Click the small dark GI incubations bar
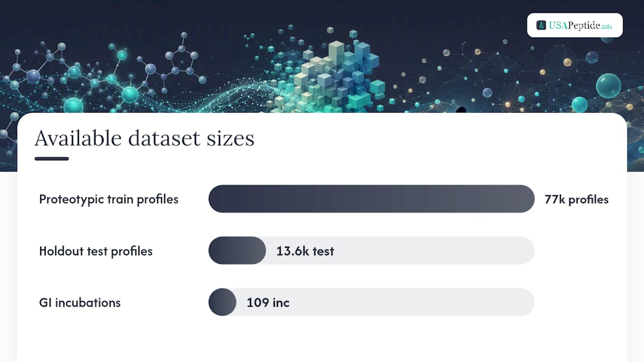The height and width of the screenshot is (362, 644). pos(222,302)
